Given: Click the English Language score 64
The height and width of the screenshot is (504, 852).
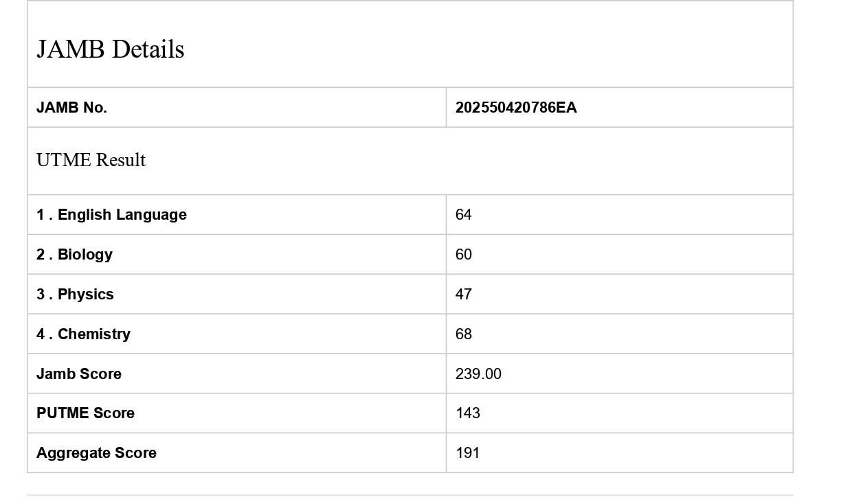Looking at the screenshot, I should point(464,215).
